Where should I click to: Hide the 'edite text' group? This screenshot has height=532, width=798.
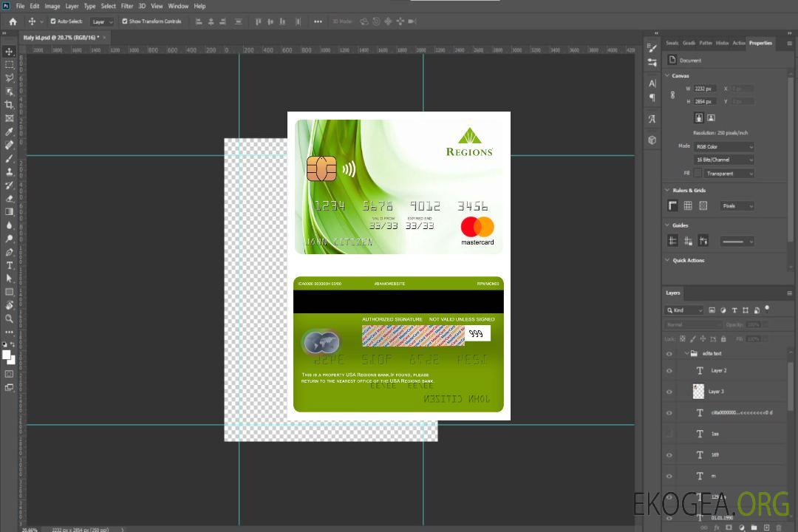669,354
